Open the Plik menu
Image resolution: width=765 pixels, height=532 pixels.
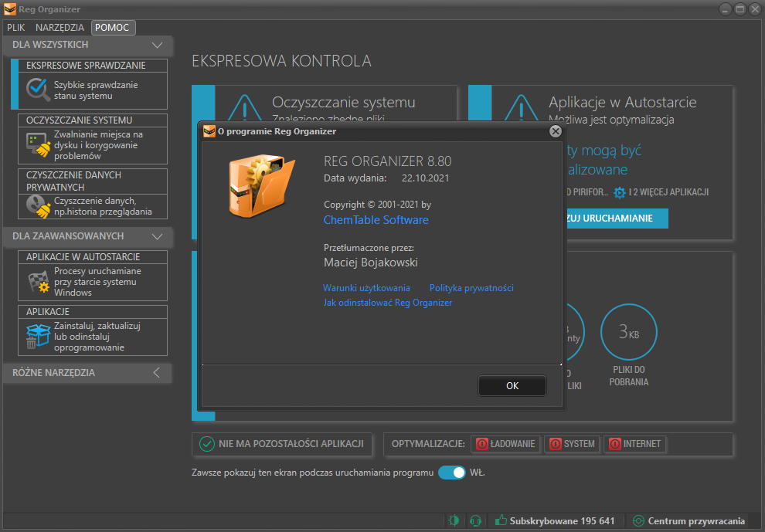(x=15, y=28)
